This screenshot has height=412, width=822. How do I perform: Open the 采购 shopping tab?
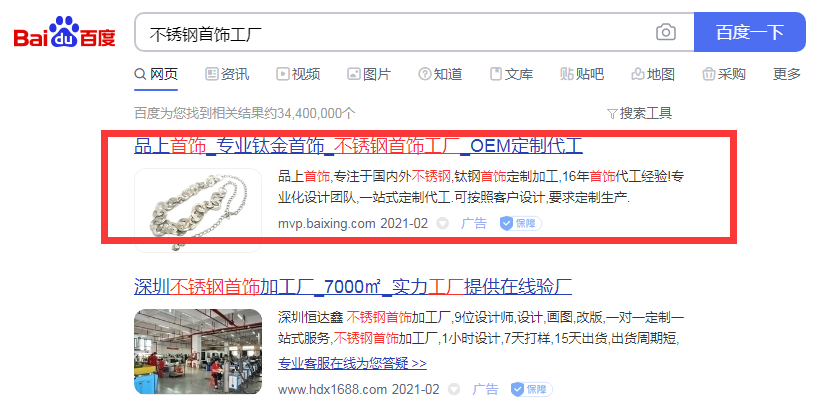point(724,74)
